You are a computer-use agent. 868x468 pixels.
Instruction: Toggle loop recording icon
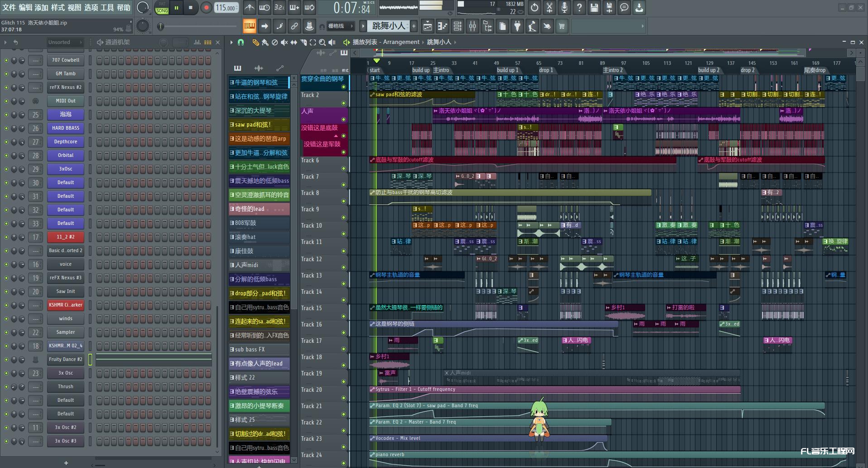point(309,7)
